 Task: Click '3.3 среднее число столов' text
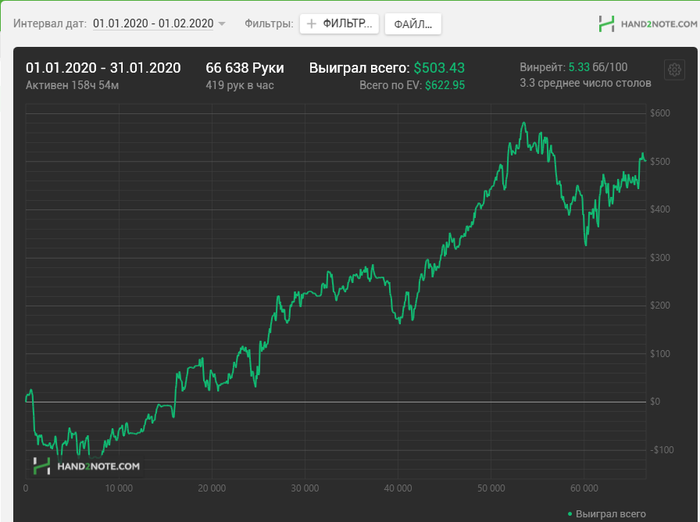pyautogui.click(x=585, y=83)
